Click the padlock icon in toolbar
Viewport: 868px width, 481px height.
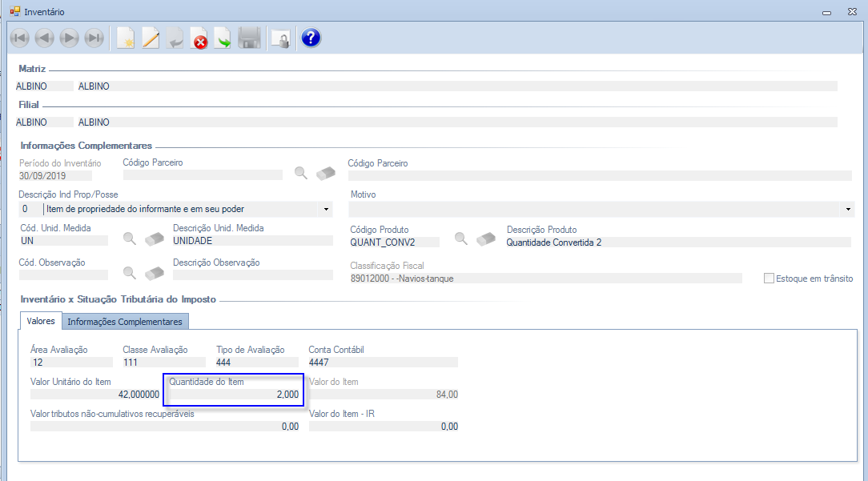(x=279, y=38)
